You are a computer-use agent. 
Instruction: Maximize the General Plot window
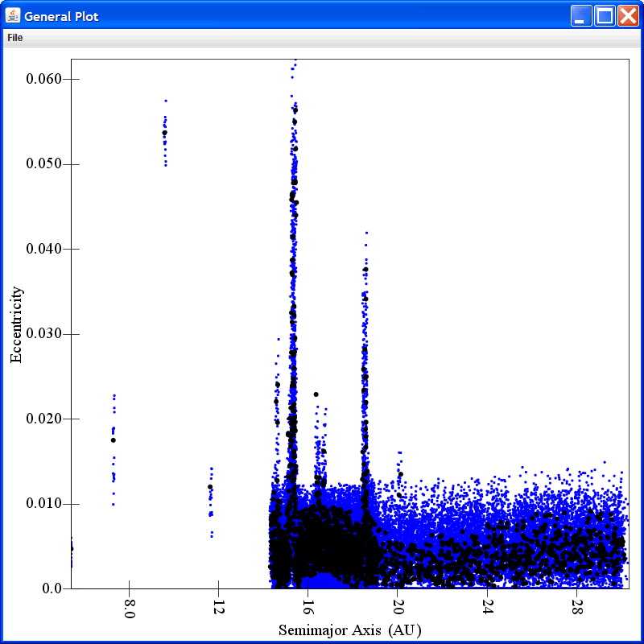[x=605, y=15]
